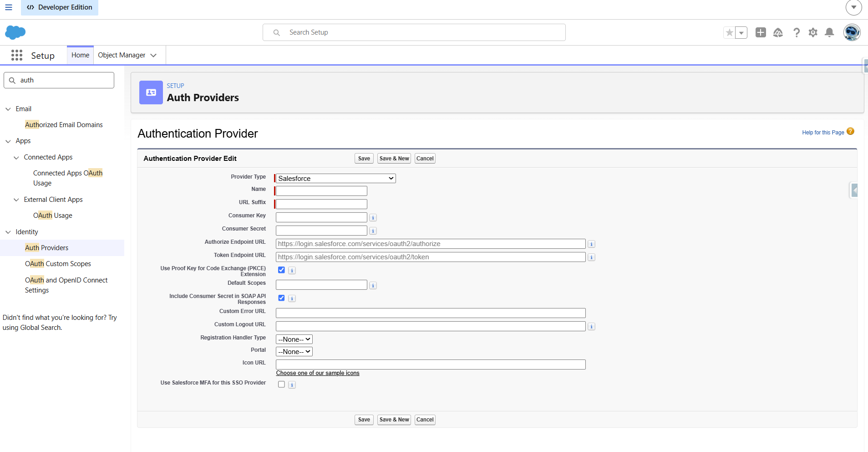Click the info icon beside Authorize Endpoint URL
Screen dimensions: 868x452
point(591,244)
